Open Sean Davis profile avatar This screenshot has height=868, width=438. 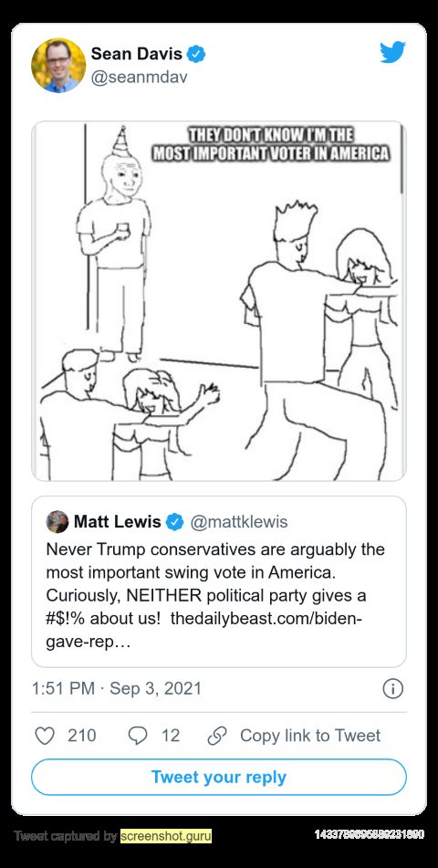58,65
